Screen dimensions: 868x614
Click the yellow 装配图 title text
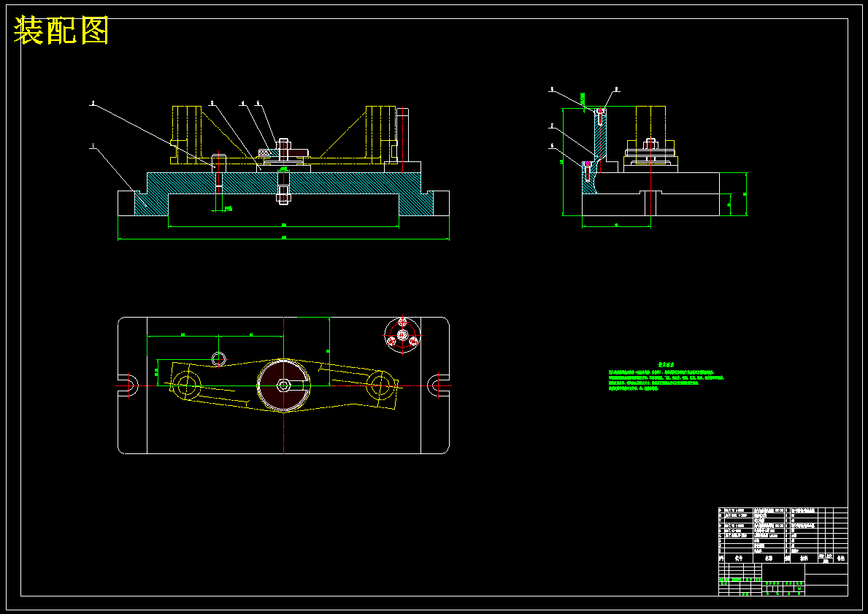point(61,31)
